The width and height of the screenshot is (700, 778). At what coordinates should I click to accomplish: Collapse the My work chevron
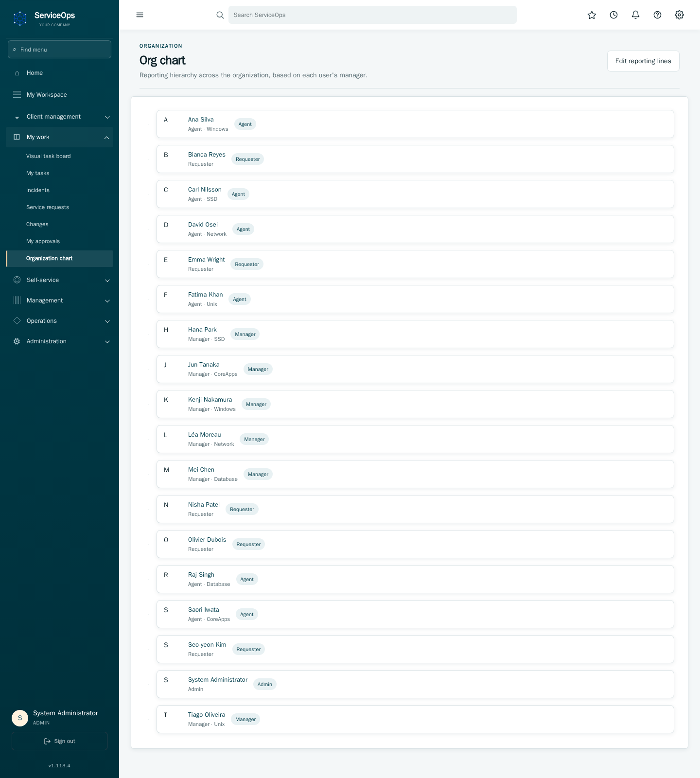coord(107,138)
